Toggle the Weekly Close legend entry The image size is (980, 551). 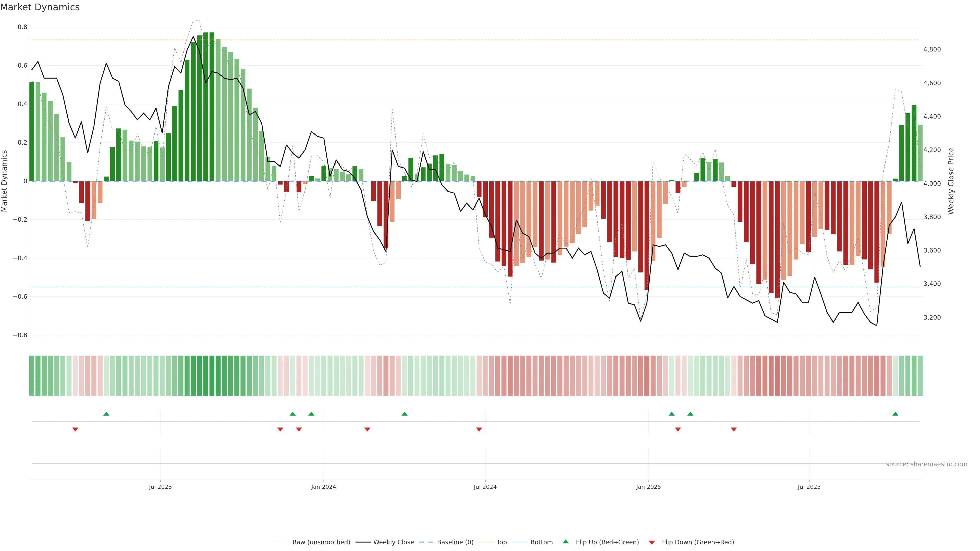click(393, 542)
